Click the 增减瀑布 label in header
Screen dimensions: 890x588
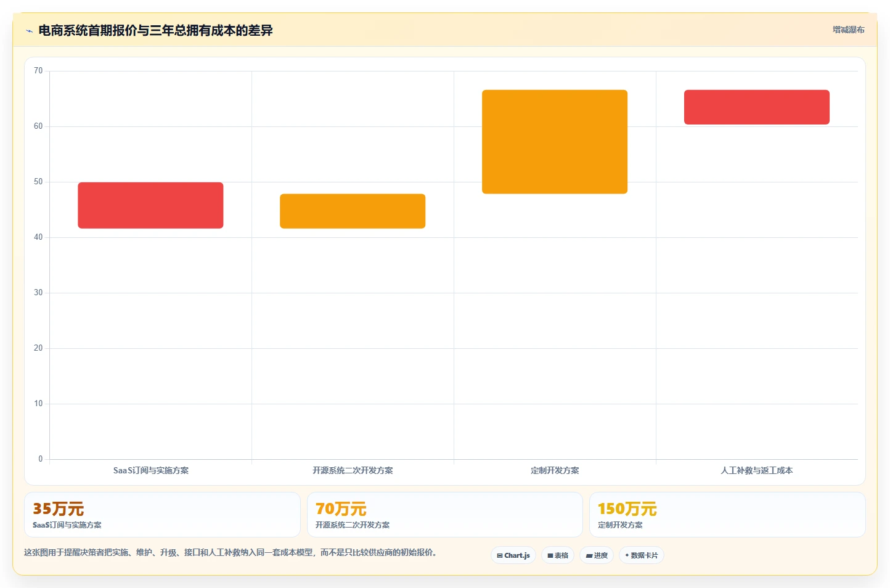(848, 30)
